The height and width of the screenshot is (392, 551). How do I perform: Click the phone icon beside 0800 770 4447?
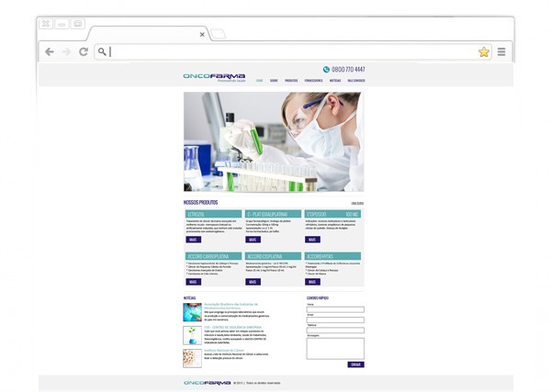click(x=326, y=70)
